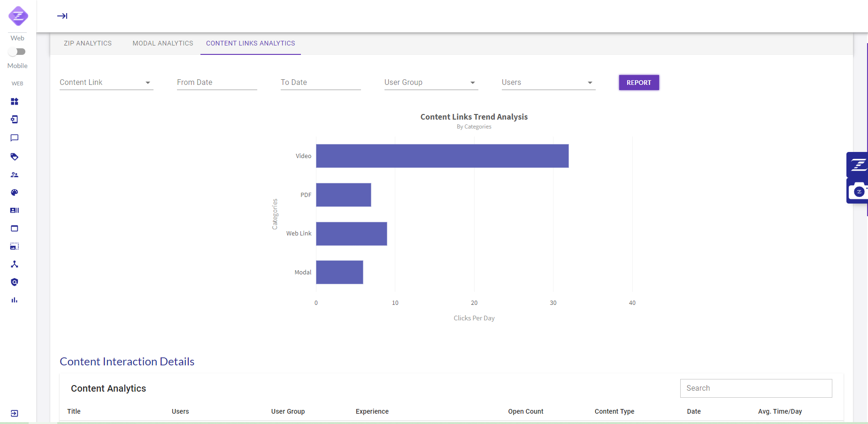The height and width of the screenshot is (424, 868).
Task: Click the color palette theme icon
Action: (15, 193)
